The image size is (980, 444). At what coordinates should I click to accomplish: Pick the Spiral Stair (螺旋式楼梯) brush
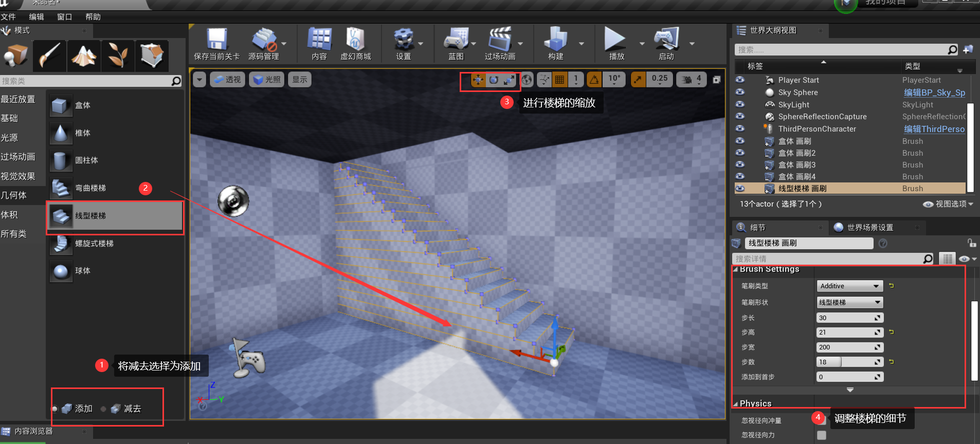point(115,244)
